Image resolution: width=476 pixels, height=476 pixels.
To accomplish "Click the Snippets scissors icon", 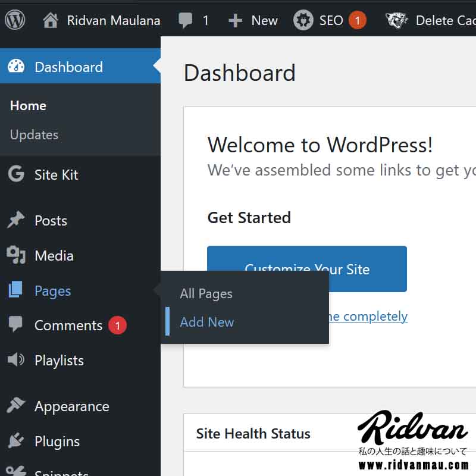I will coord(16,471).
